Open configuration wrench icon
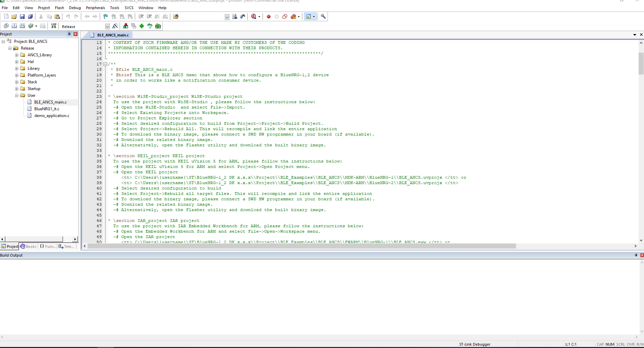 (323, 17)
